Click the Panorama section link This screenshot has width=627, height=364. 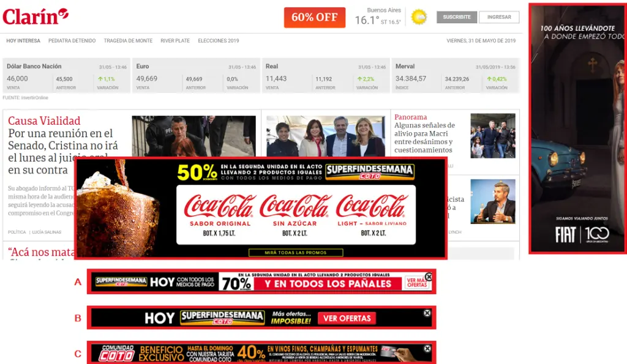point(410,117)
